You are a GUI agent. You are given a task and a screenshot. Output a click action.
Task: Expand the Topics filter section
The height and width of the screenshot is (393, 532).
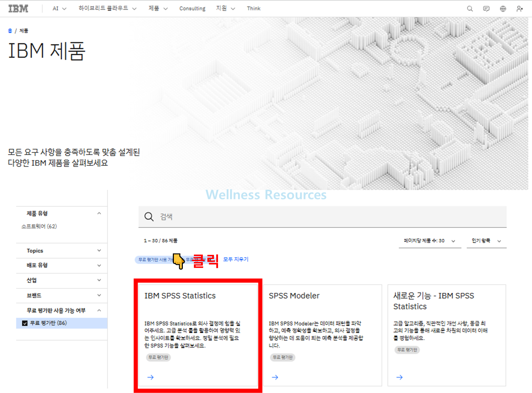pos(62,251)
